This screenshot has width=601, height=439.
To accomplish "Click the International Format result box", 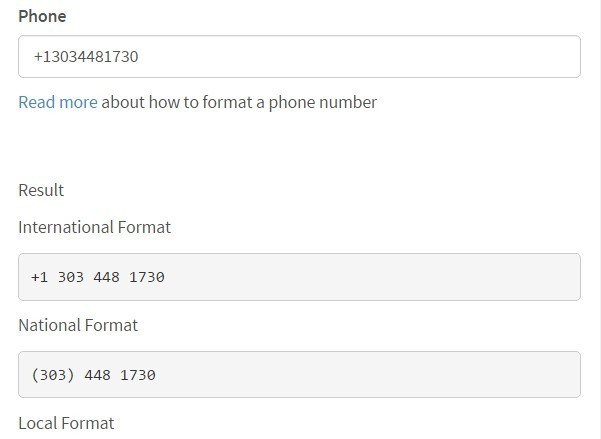I will coord(299,277).
